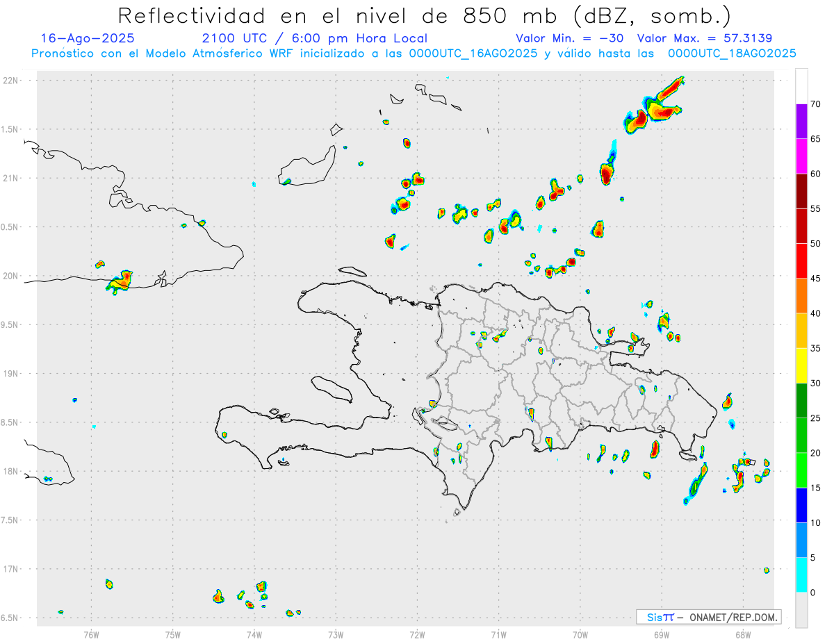834x644 pixels.
Task: Click the "50" colorbar tick label
Action: [816, 244]
